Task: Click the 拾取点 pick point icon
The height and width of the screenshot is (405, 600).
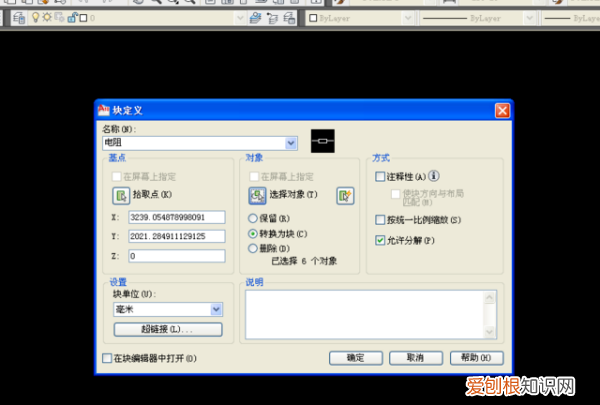Action: pyautogui.click(x=121, y=195)
